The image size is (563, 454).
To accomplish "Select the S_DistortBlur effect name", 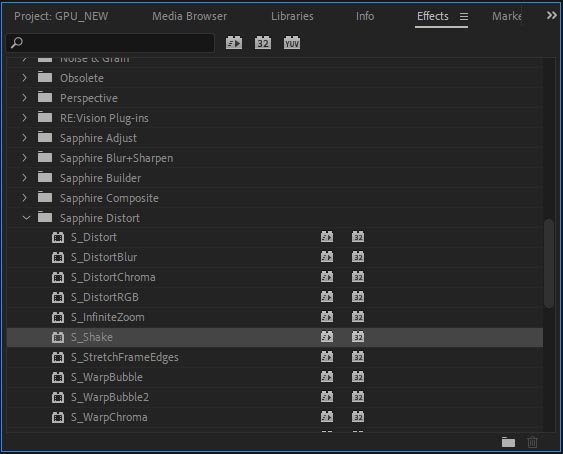I will click(x=104, y=258).
